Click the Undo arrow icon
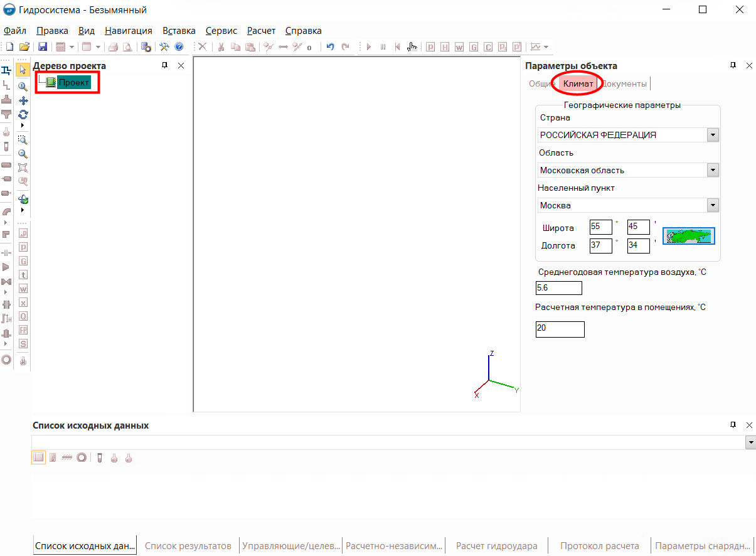Image resolution: width=756 pixels, height=556 pixels. pos(330,47)
